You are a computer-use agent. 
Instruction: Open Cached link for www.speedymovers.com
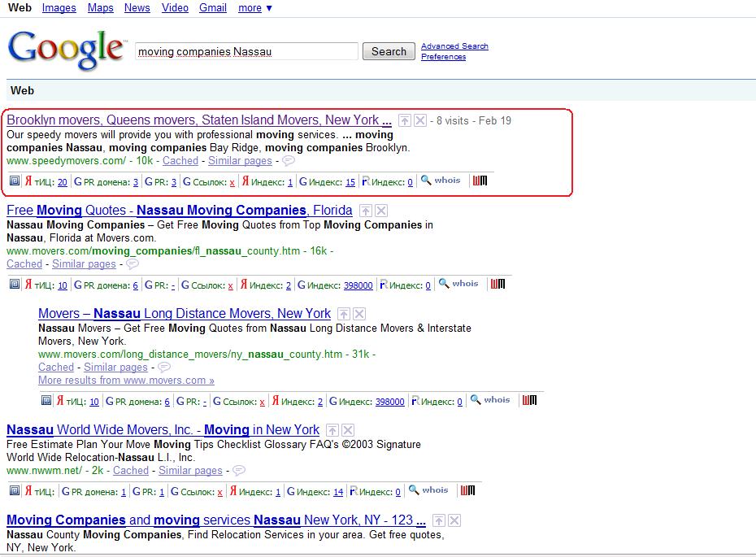180,160
